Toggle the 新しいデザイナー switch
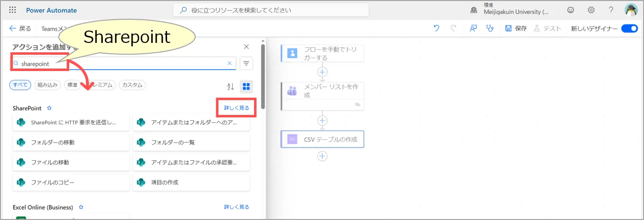Screen dimensions: 644x220 pos(629,29)
